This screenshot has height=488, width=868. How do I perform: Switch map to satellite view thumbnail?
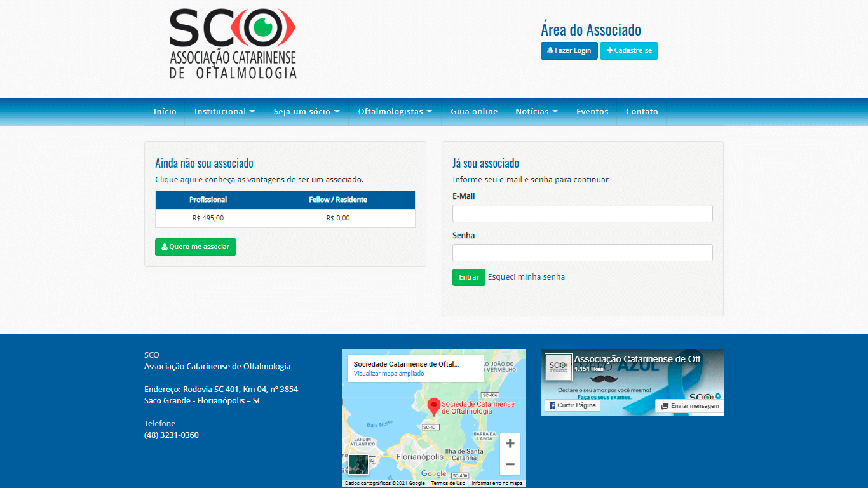pyautogui.click(x=358, y=464)
